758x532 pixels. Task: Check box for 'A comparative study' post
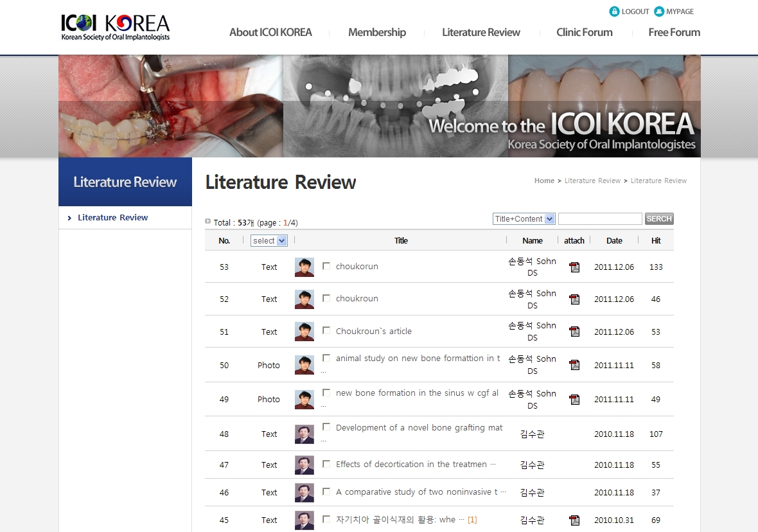(326, 492)
